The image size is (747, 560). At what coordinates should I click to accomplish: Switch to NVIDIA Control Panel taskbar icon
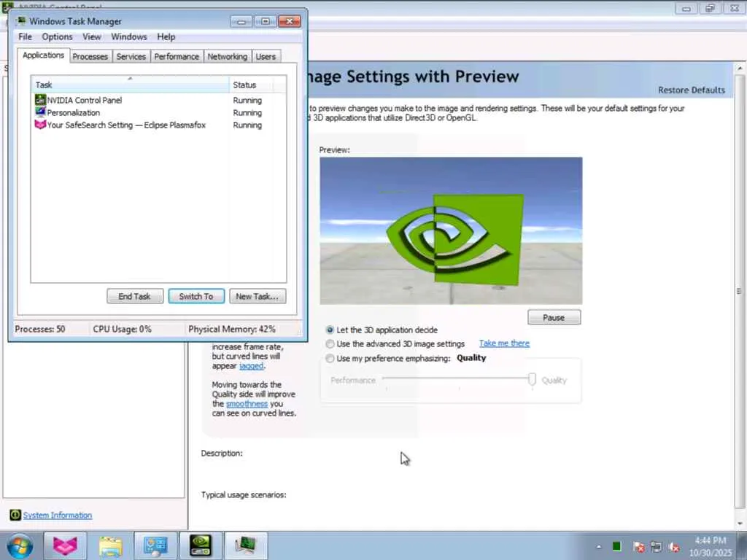click(201, 545)
